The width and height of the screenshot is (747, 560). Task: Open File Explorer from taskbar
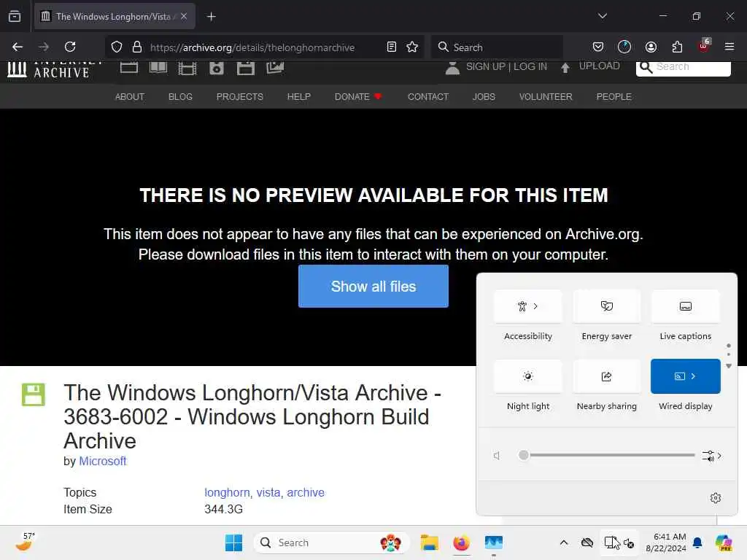[429, 542]
